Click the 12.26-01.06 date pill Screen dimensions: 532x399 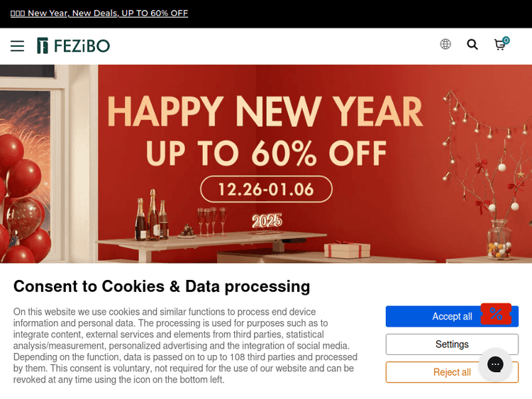tap(266, 189)
